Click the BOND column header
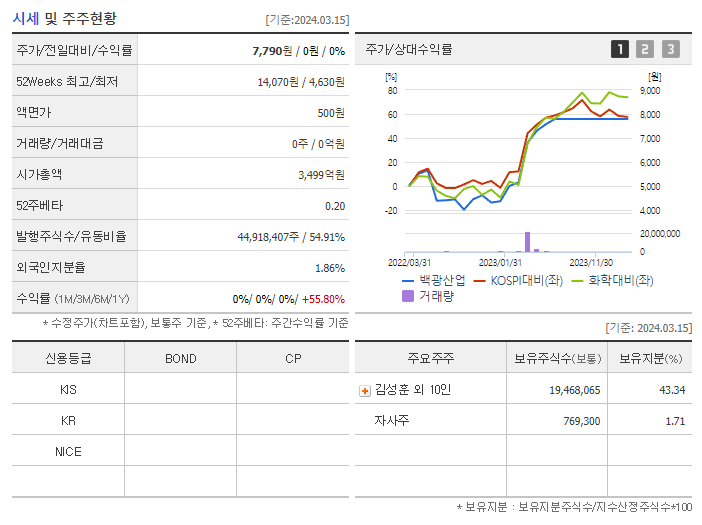 pos(181,359)
